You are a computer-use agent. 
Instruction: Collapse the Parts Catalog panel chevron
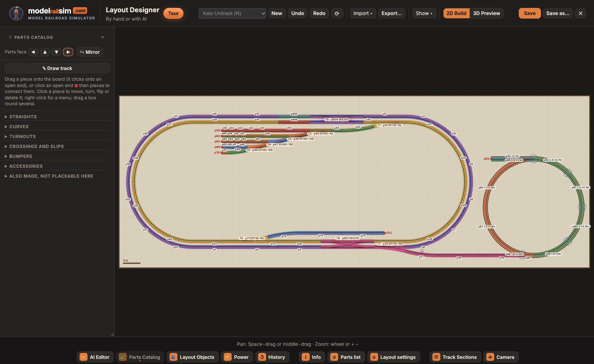click(102, 37)
